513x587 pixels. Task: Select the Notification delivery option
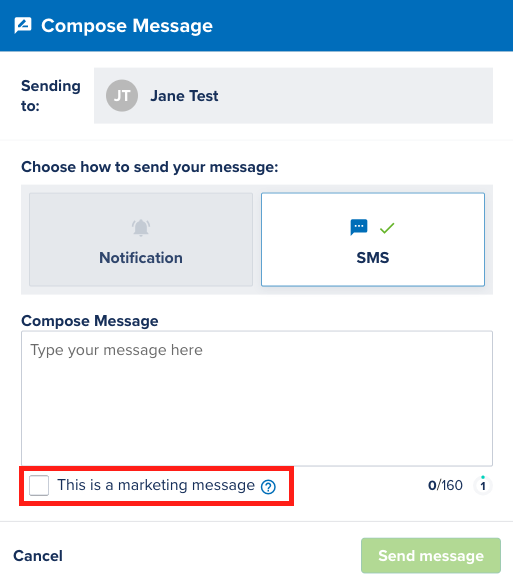[141, 240]
